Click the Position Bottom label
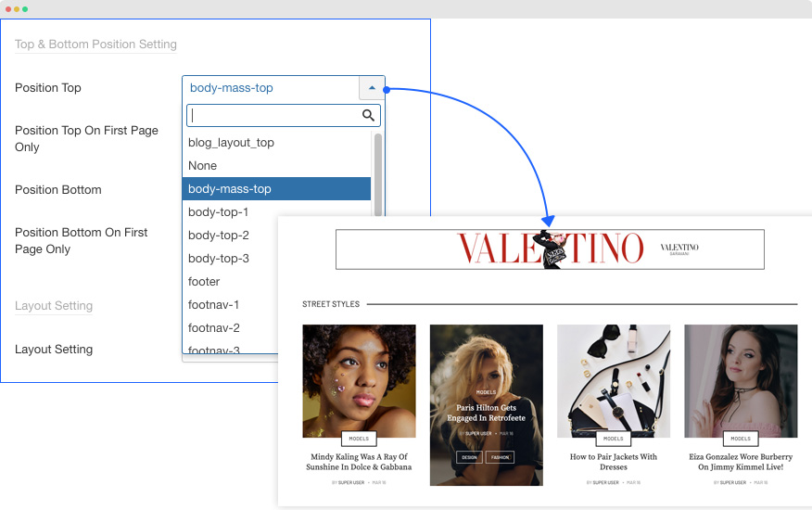Viewport: 812px width, 510px height. (x=58, y=190)
